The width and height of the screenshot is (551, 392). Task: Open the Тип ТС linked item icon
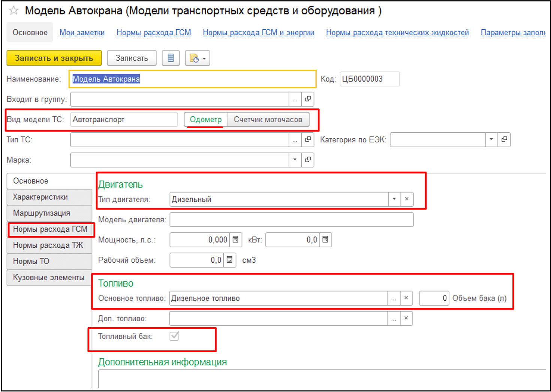tap(308, 139)
